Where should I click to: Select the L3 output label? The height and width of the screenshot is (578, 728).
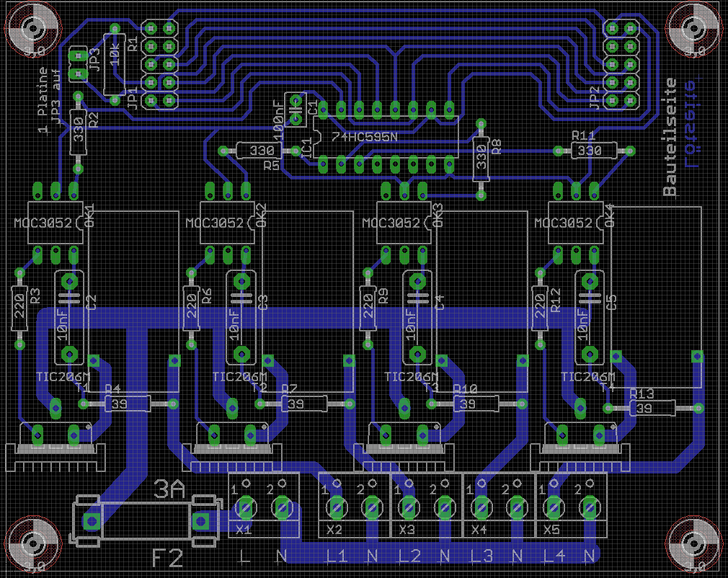481,556
